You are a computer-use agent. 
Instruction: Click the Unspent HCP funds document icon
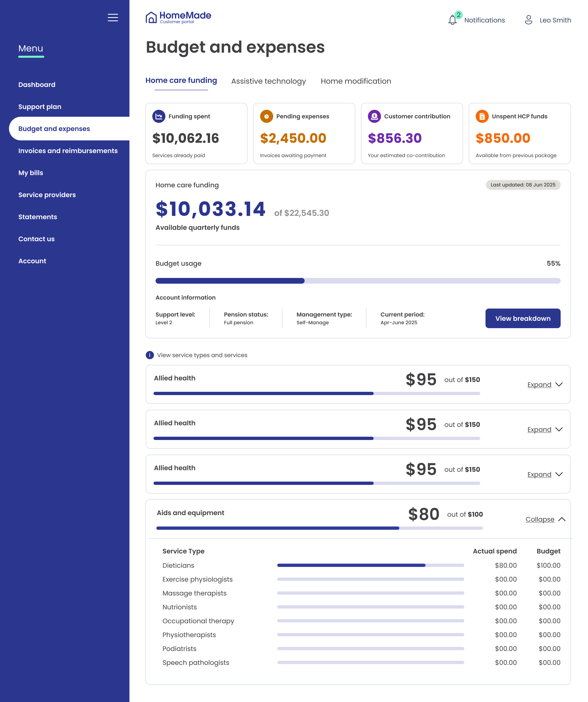pyautogui.click(x=482, y=116)
